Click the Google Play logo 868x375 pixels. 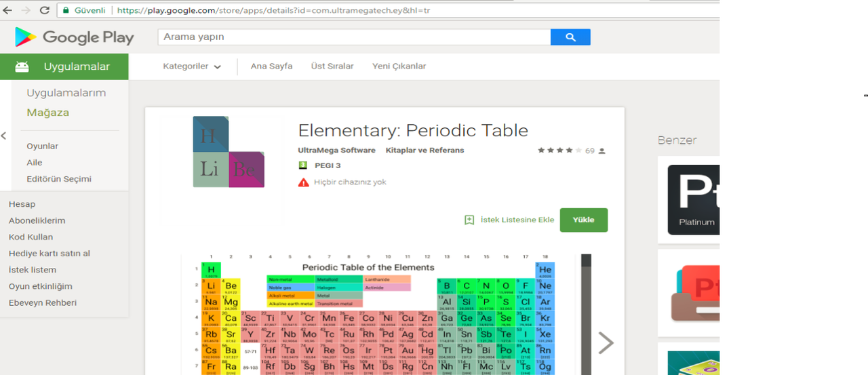pos(74,37)
